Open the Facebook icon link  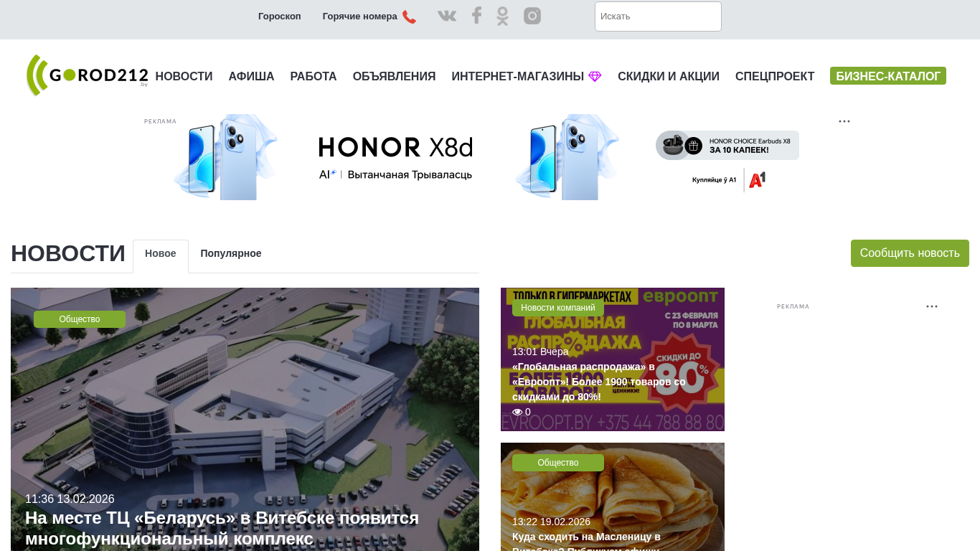tap(476, 16)
